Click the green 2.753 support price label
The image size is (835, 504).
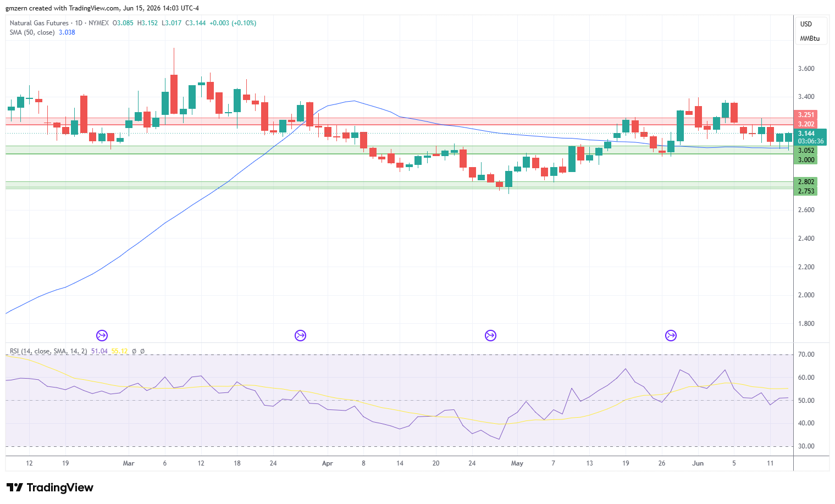pyautogui.click(x=806, y=191)
